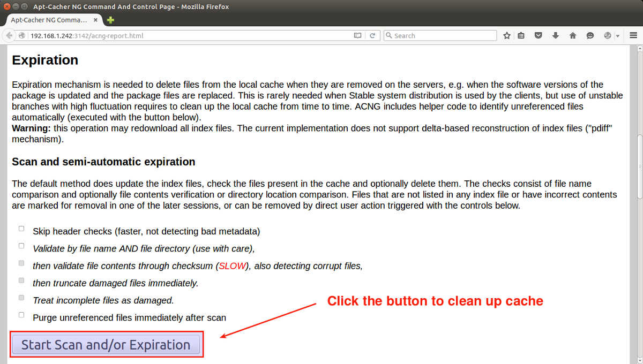The image size is (643, 364).
Task: Check Treat incomplete files as damaged
Action: click(x=21, y=297)
